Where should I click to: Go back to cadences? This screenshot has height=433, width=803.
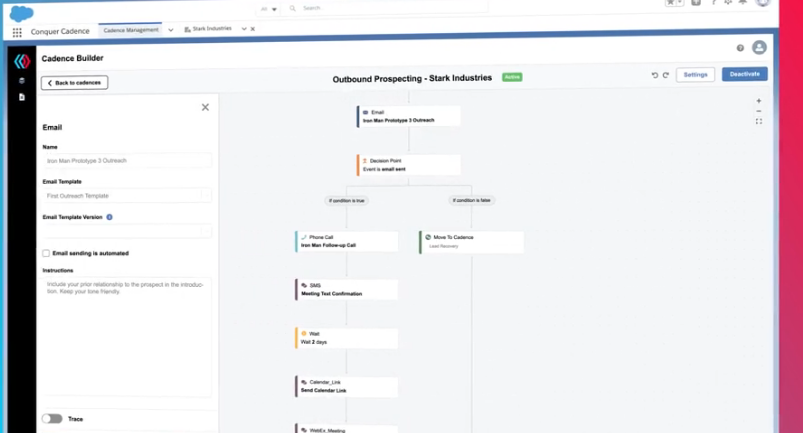[74, 83]
